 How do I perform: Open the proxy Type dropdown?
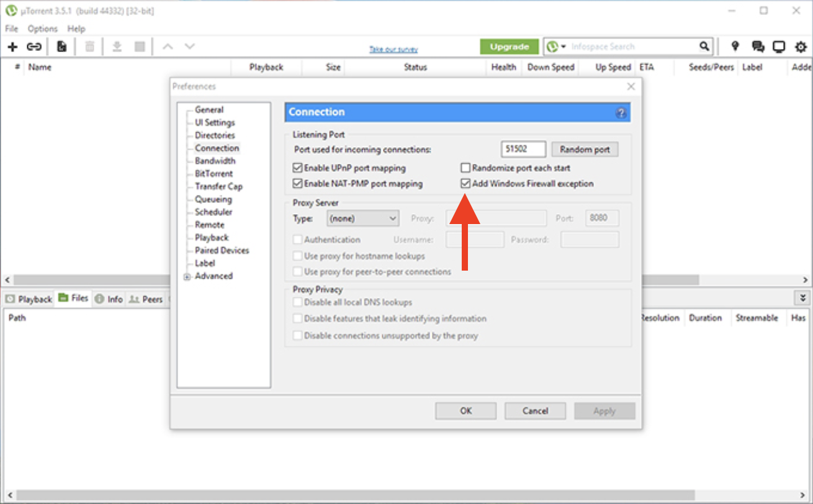pos(363,218)
